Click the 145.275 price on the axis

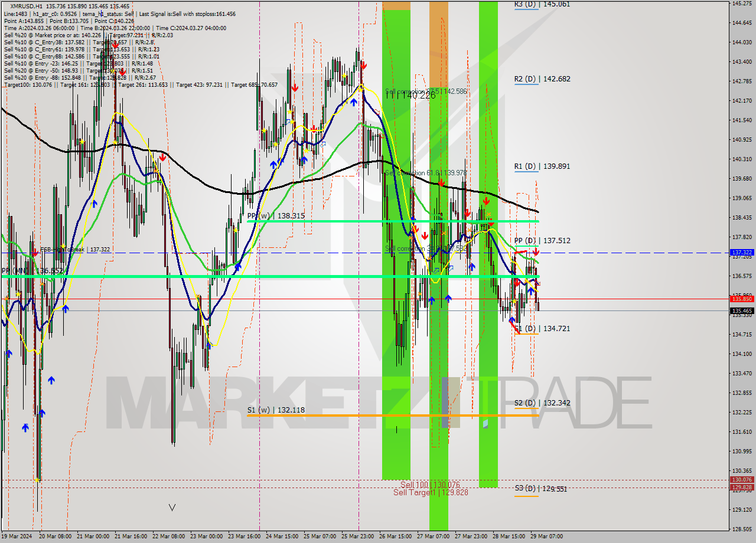(x=741, y=4)
